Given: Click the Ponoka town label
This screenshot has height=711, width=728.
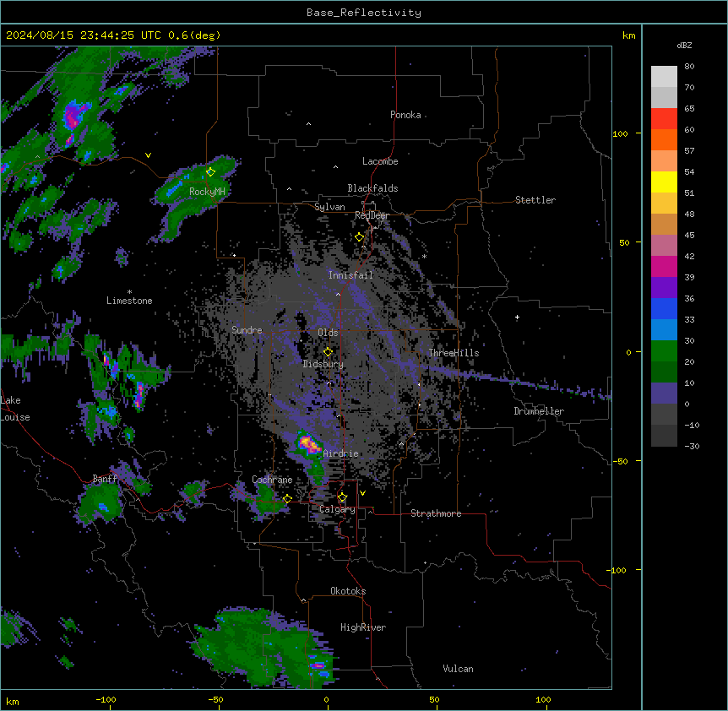Looking at the screenshot, I should tap(405, 115).
